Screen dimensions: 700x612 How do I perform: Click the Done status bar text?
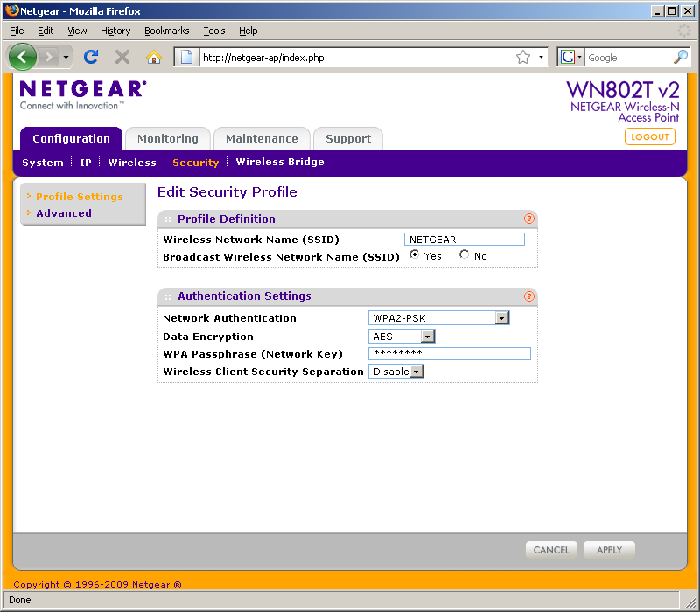[x=20, y=600]
